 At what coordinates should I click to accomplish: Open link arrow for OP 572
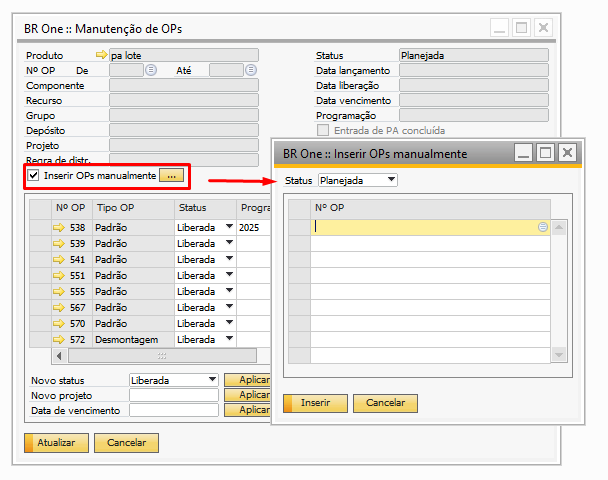tap(59, 340)
